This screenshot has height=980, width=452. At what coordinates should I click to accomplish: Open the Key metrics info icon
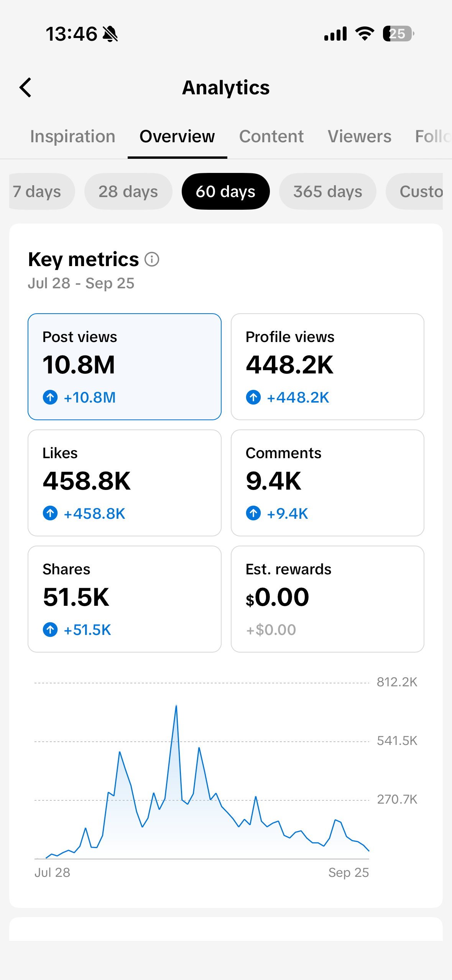pyautogui.click(x=152, y=260)
